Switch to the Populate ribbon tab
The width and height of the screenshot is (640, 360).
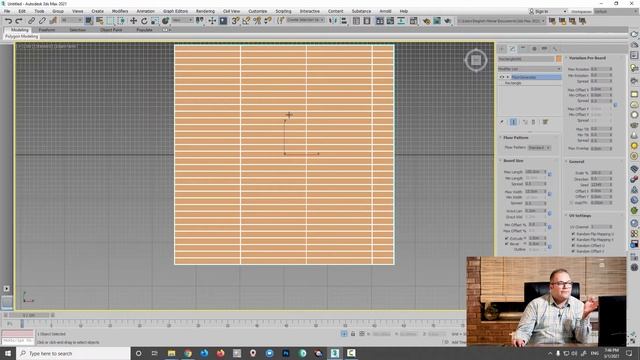pyautogui.click(x=144, y=30)
